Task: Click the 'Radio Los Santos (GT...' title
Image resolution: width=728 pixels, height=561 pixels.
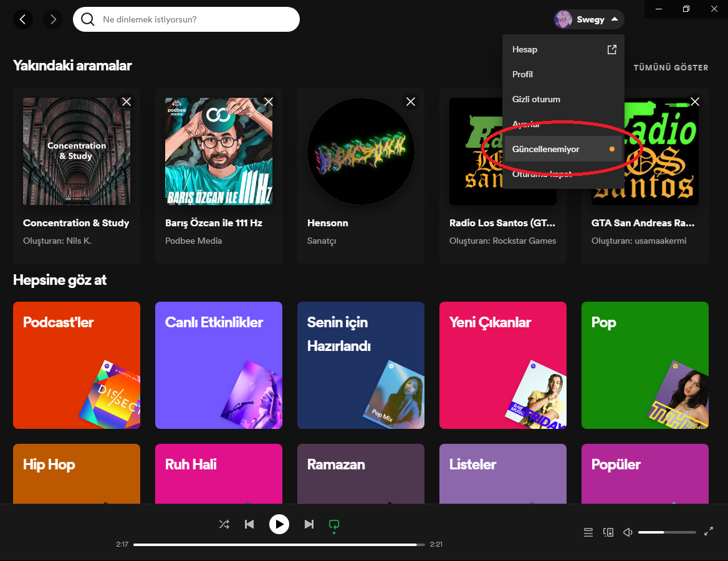Action: [502, 223]
